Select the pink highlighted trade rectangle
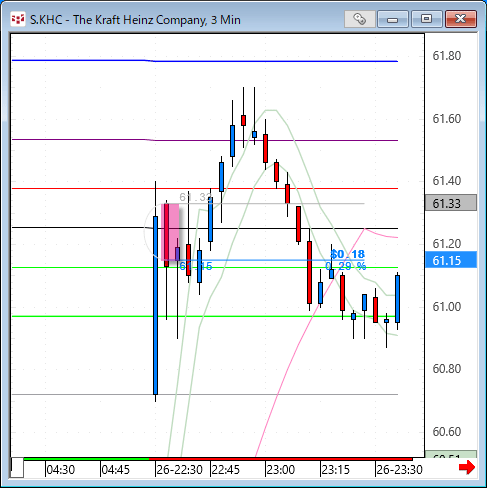487x488 pixels. (170, 232)
